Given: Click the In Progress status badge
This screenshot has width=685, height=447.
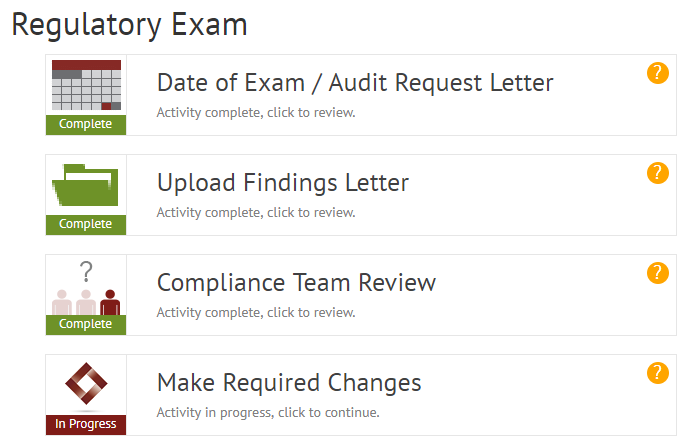Looking at the screenshot, I should point(86,424).
